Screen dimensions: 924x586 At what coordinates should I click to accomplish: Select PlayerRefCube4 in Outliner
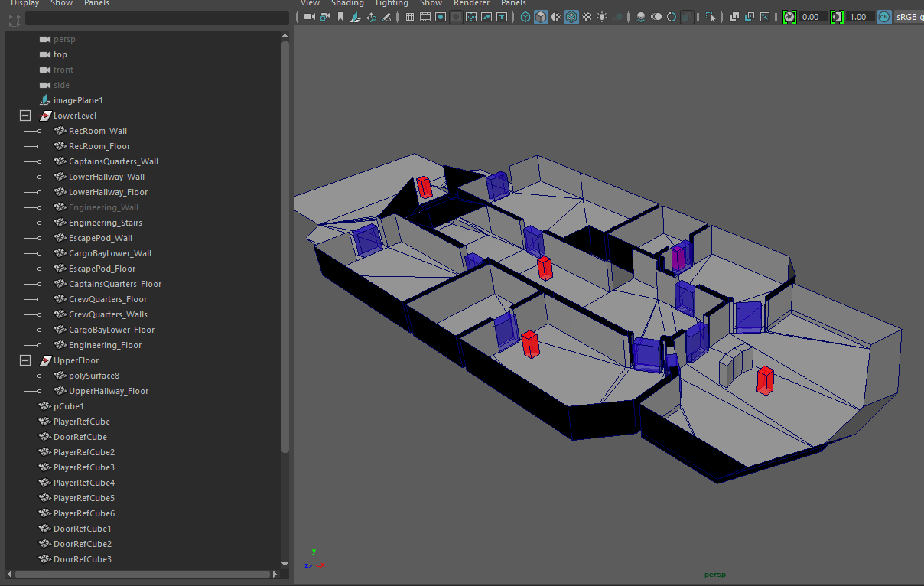click(84, 483)
